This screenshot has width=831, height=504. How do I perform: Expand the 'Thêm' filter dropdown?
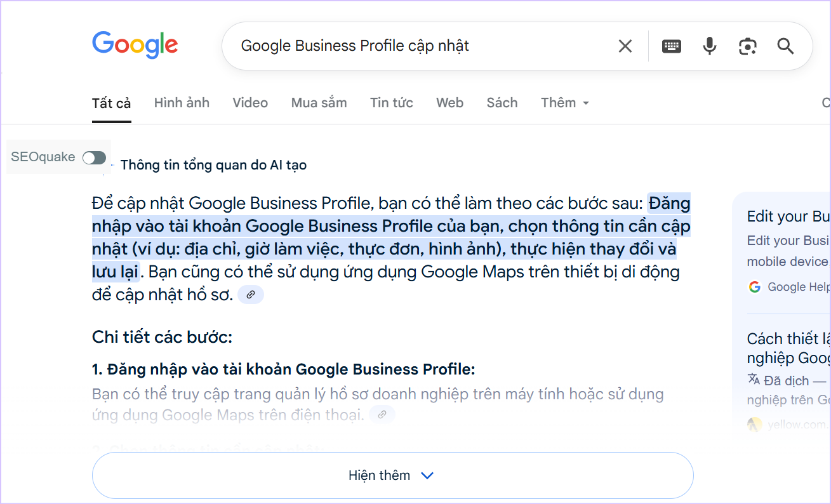coord(565,103)
